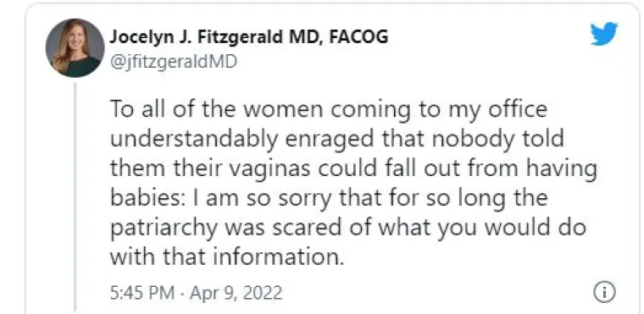The width and height of the screenshot is (644, 314).
Task: Open the @jfitzgeraldMD handle link
Action: 174,62
